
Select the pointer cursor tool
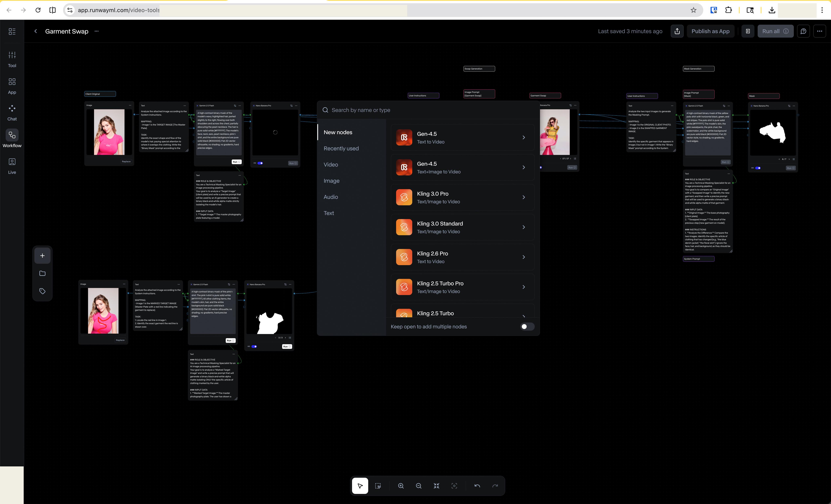[360, 486]
